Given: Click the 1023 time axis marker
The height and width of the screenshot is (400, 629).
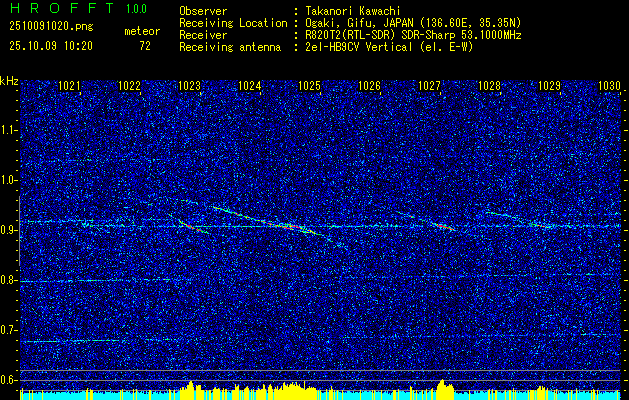Looking at the screenshot, I should tap(189, 86).
